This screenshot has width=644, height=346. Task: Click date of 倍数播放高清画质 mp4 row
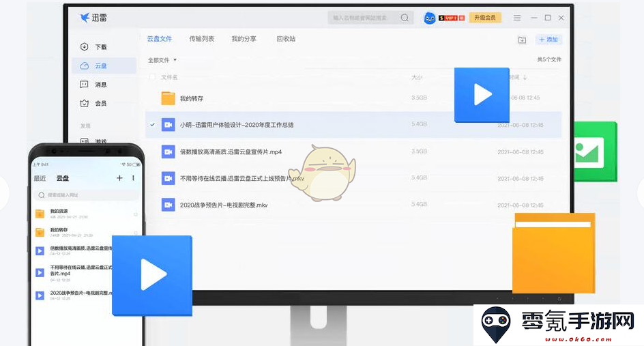click(x=521, y=152)
